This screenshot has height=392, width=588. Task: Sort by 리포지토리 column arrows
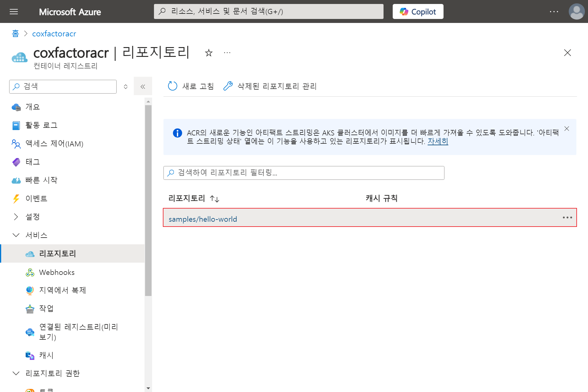(215, 199)
